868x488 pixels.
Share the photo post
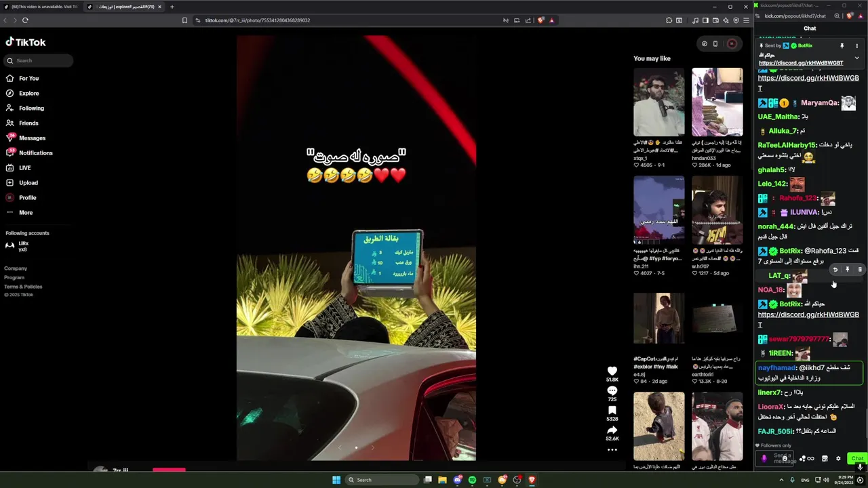(x=612, y=430)
